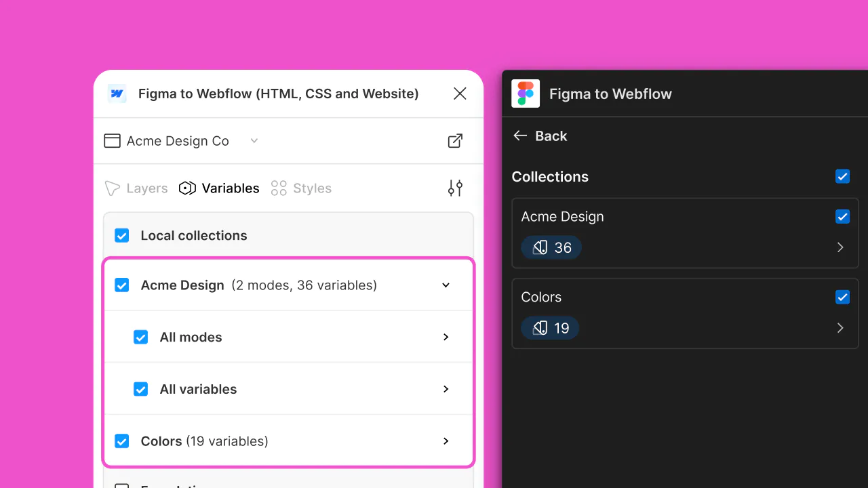This screenshot has width=868, height=488.
Task: Expand the Colors (19 variables) row arrow
Action: pos(446,441)
